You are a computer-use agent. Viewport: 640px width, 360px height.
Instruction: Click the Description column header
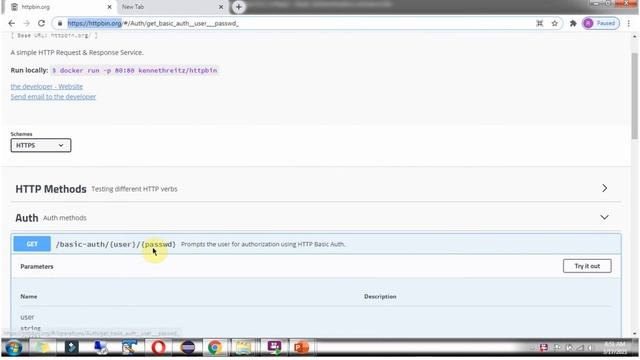[380, 296]
